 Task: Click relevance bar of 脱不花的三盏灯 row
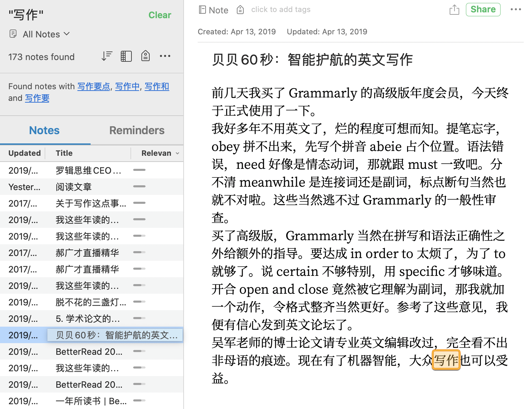pyautogui.click(x=139, y=302)
